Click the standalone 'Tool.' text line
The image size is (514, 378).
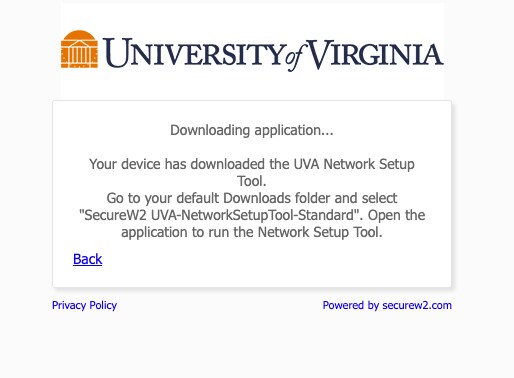click(252, 181)
